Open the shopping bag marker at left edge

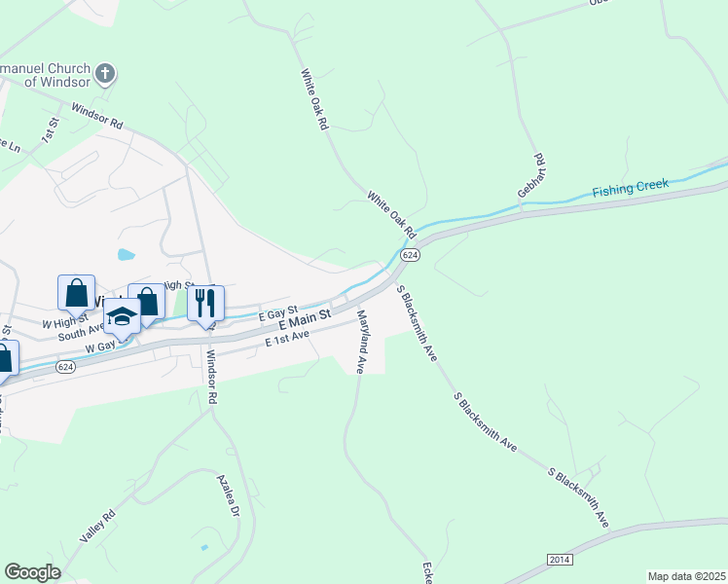coord(7,360)
